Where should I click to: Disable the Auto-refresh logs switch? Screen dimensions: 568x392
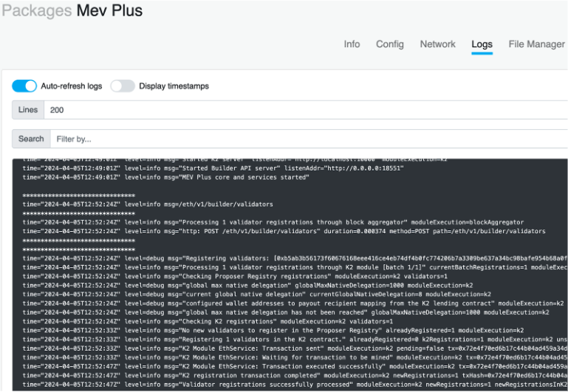24,86
